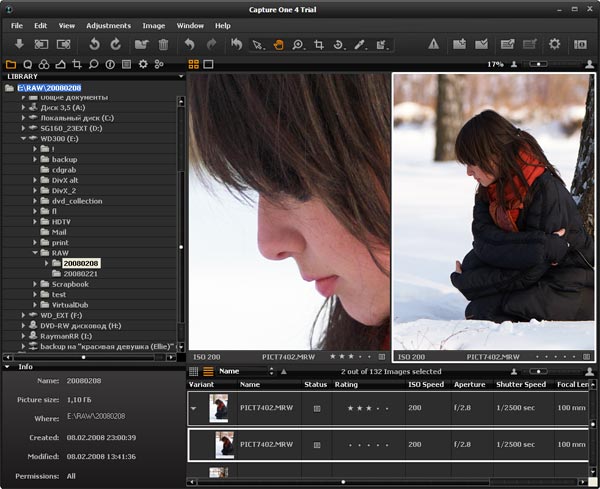This screenshot has height=489, width=600.
Task: Adjust the viewer zoom slider
Action: point(537,64)
